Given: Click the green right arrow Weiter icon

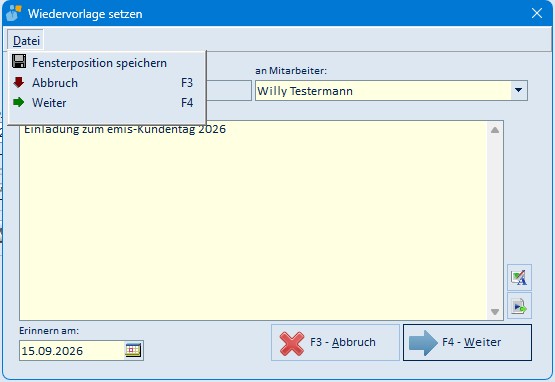Looking at the screenshot, I should [x=18, y=102].
